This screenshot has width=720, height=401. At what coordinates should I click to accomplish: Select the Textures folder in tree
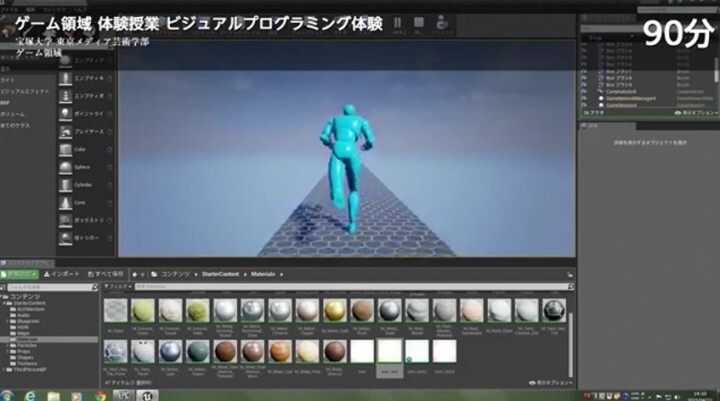tap(27, 364)
